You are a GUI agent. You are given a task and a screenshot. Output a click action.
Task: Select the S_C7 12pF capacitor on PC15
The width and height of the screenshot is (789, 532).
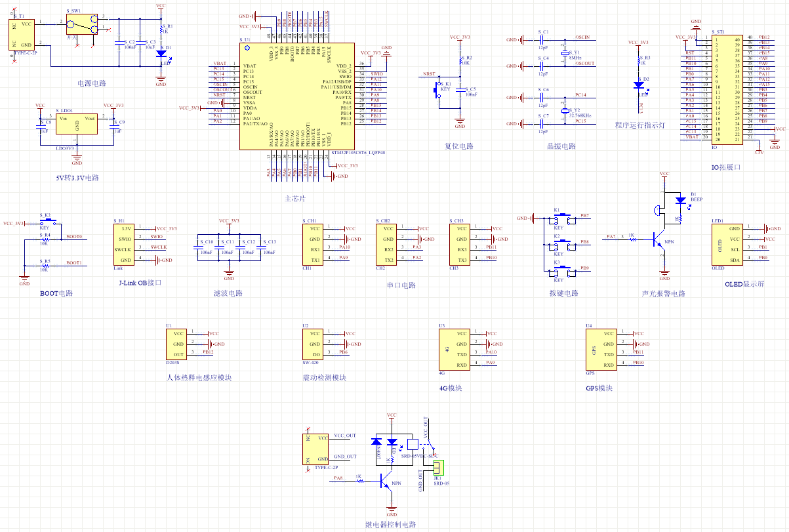click(542, 124)
